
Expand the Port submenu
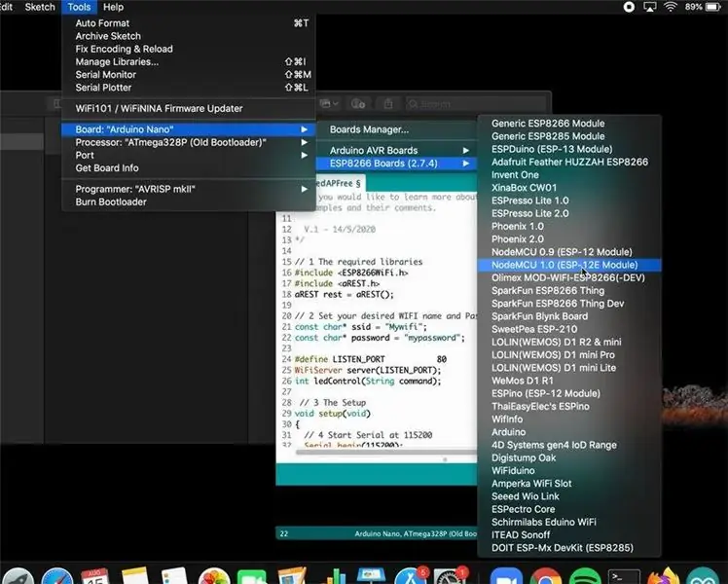189,155
